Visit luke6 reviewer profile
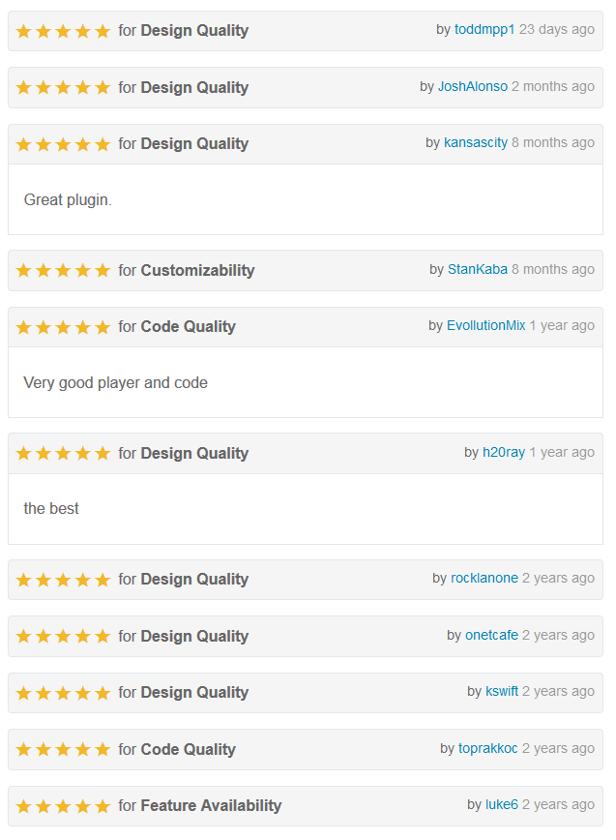 tap(502, 804)
